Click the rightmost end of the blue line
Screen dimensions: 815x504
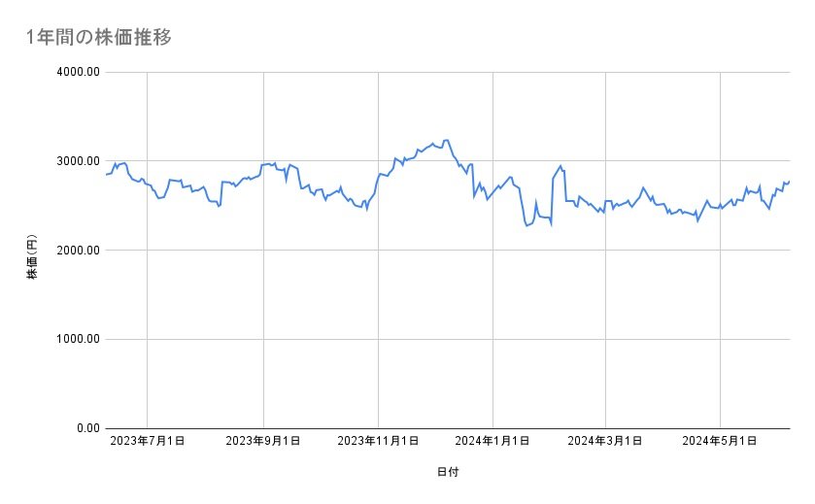(789, 181)
